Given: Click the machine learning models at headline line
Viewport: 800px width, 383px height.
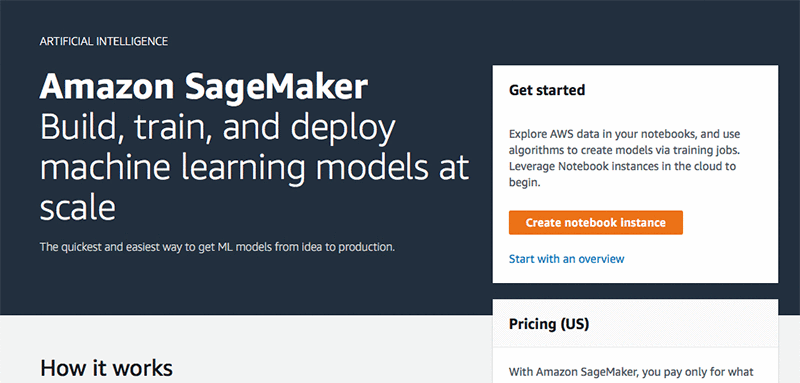Looking at the screenshot, I should click(254, 167).
